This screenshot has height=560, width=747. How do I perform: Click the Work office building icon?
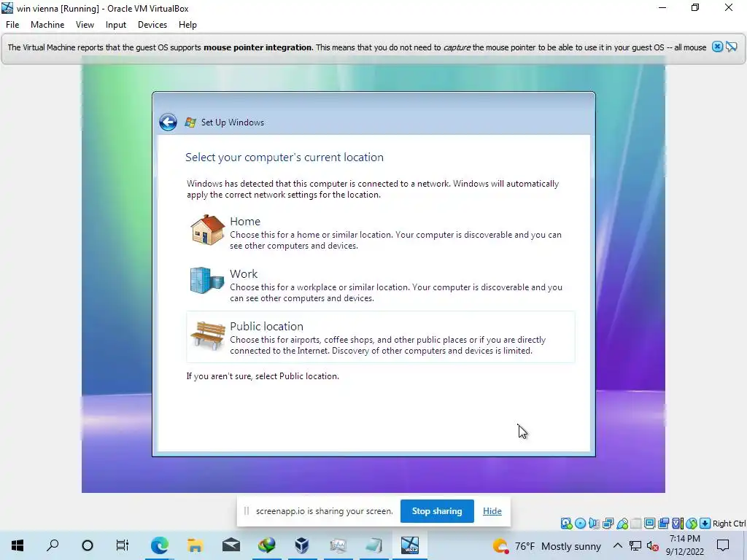click(206, 280)
